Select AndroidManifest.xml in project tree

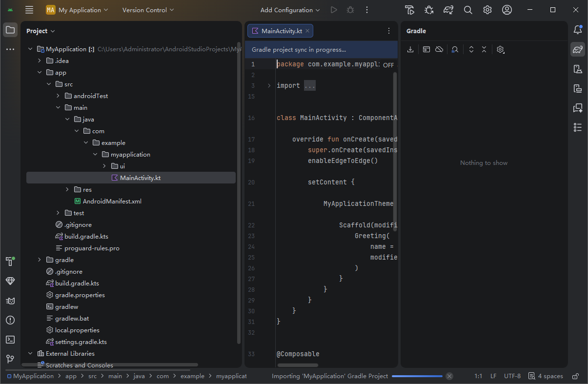coord(112,202)
